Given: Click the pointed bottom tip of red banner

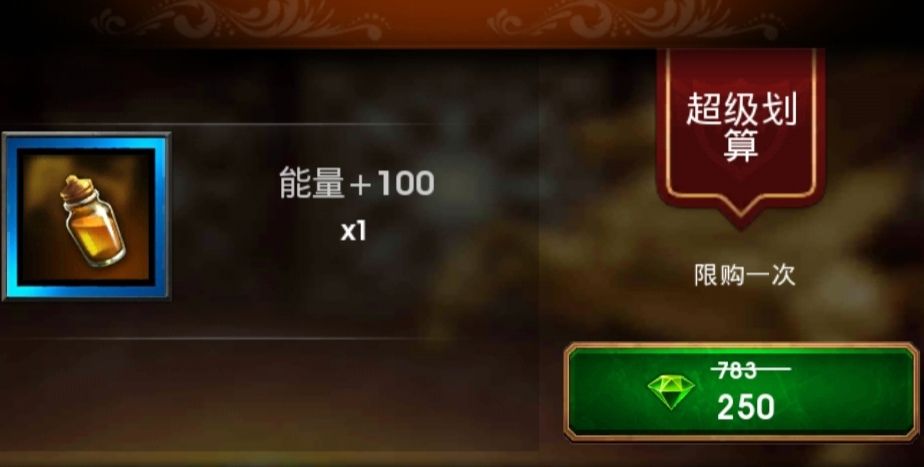Looking at the screenshot, I should click(x=741, y=218).
